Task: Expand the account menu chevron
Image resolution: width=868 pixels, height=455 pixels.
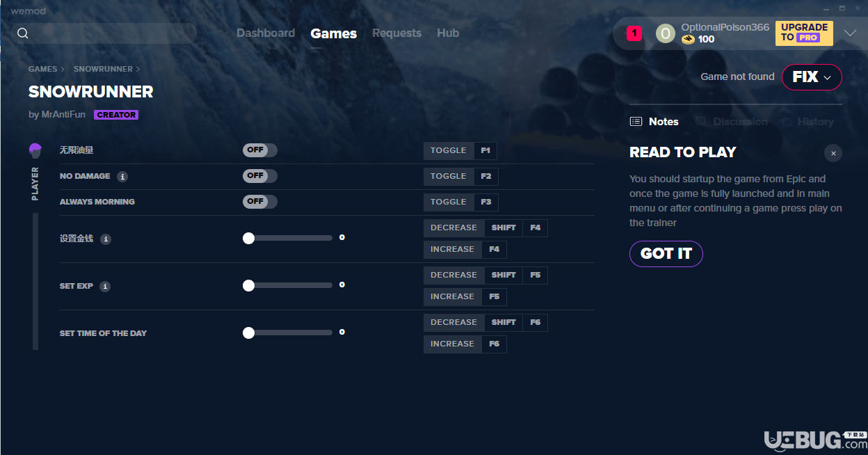Action: pos(850,33)
